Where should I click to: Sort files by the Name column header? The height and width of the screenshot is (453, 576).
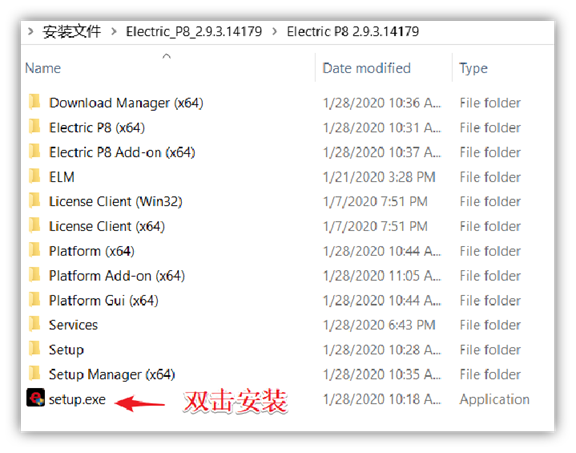pyautogui.click(x=43, y=68)
